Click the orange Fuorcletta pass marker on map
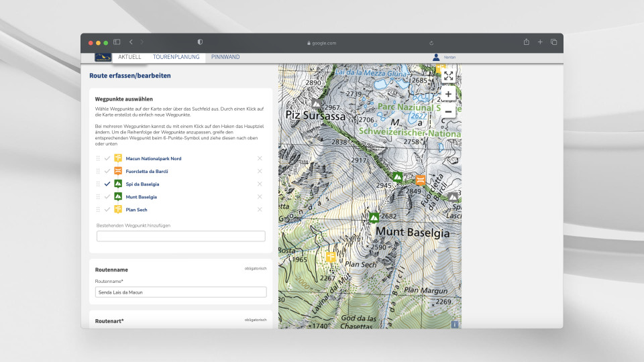Image resolution: width=644 pixels, height=362 pixels. point(420,180)
